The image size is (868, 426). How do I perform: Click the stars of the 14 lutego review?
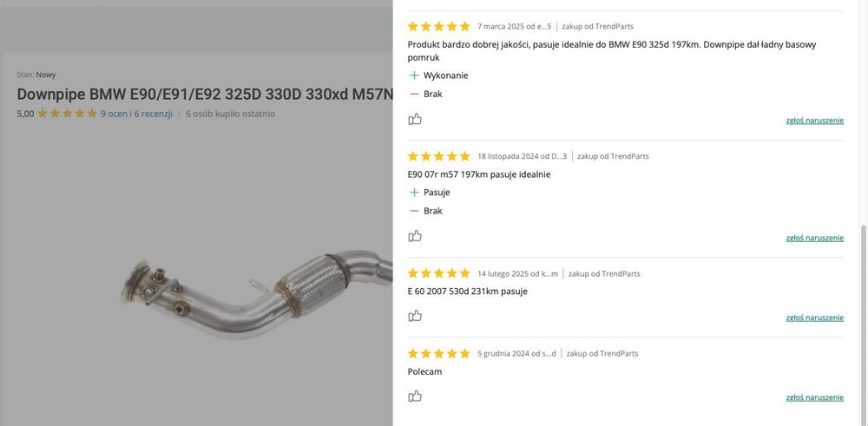[439, 273]
